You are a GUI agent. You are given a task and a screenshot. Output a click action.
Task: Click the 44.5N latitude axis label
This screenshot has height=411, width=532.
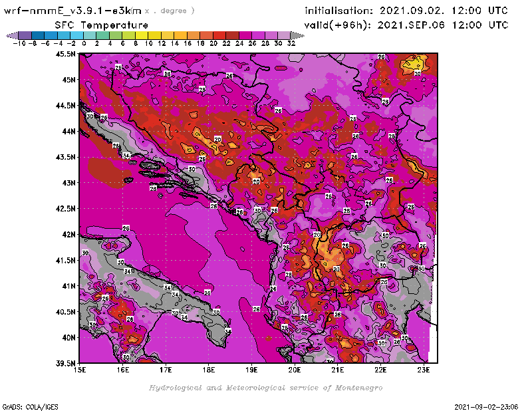pyautogui.click(x=66, y=106)
